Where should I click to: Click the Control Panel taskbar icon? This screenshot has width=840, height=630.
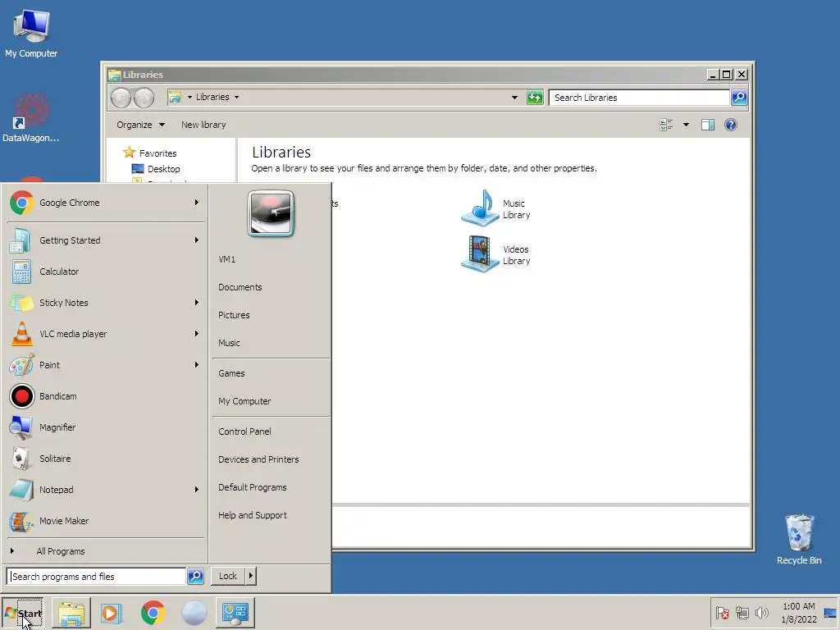235,613
